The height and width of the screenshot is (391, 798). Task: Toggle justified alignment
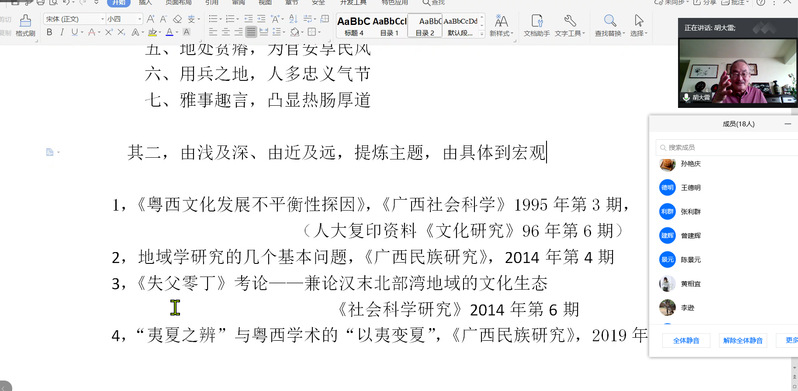click(x=251, y=32)
